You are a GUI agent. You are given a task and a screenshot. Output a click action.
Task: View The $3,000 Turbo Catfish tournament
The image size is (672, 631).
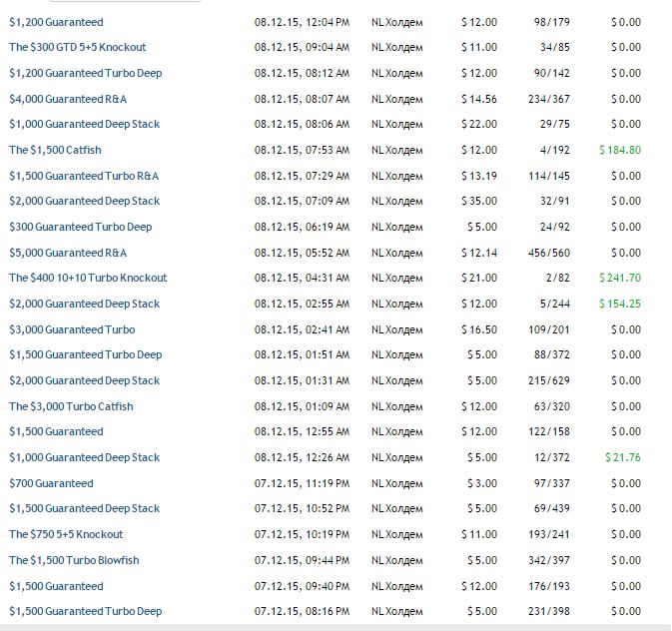(x=71, y=406)
